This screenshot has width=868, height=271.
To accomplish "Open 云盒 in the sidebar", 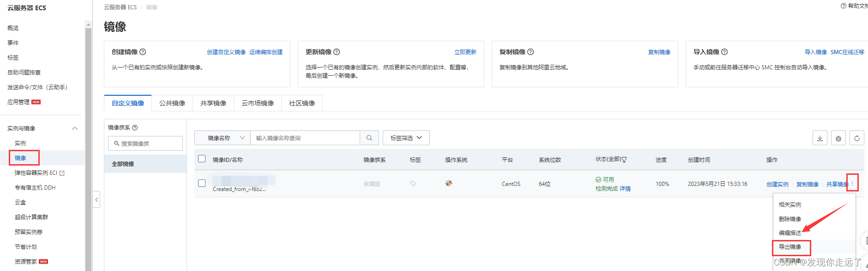I will 20,203.
